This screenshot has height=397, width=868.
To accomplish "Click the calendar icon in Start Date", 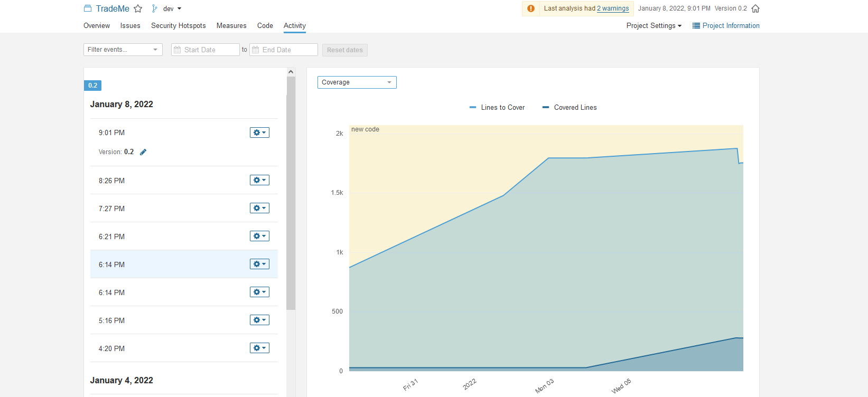I will pyautogui.click(x=178, y=50).
